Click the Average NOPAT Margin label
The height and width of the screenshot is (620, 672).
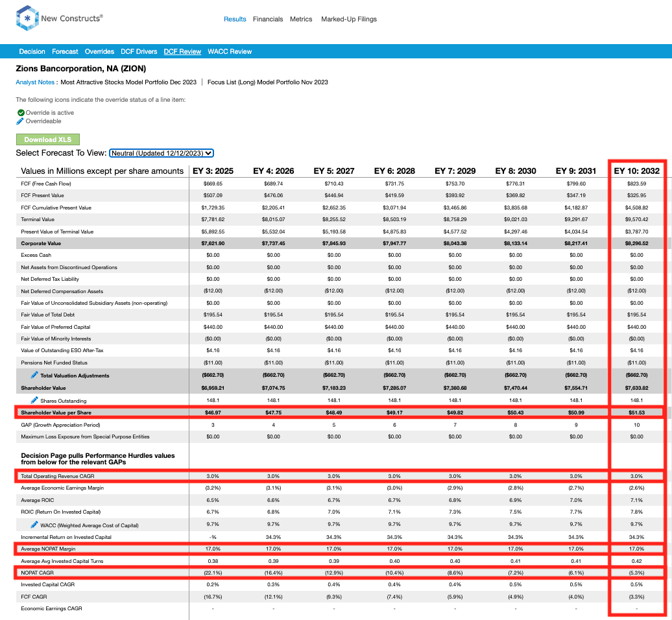click(48, 549)
